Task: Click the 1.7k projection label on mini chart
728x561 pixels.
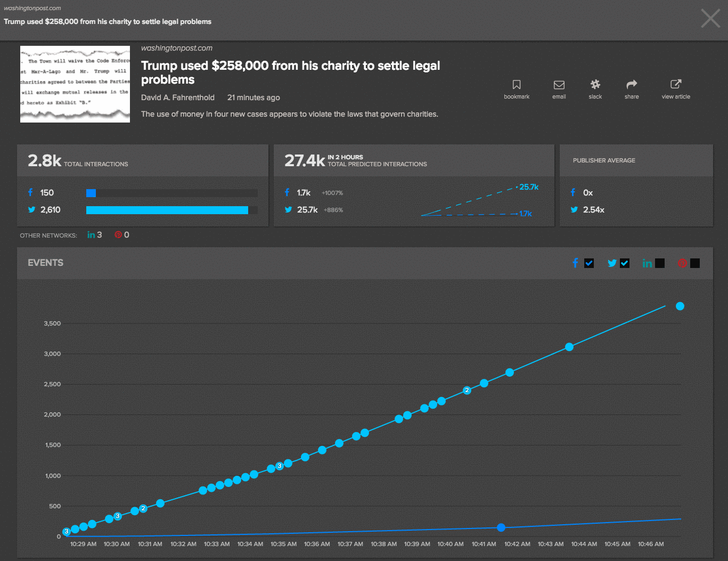Action: (x=526, y=214)
